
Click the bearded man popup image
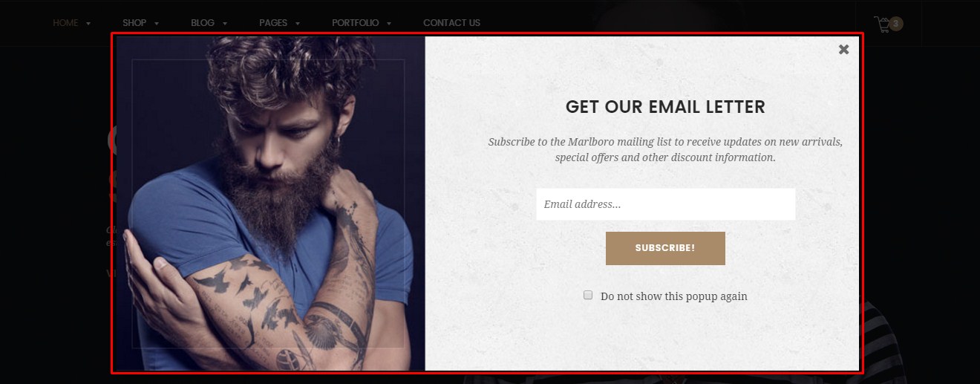[x=270, y=204]
